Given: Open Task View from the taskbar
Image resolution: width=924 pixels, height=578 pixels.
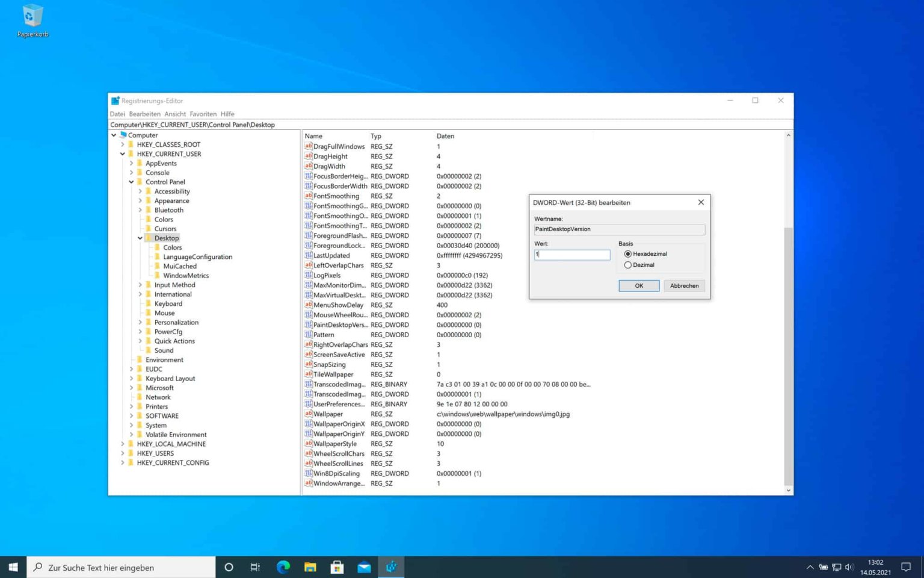Looking at the screenshot, I should tap(255, 567).
